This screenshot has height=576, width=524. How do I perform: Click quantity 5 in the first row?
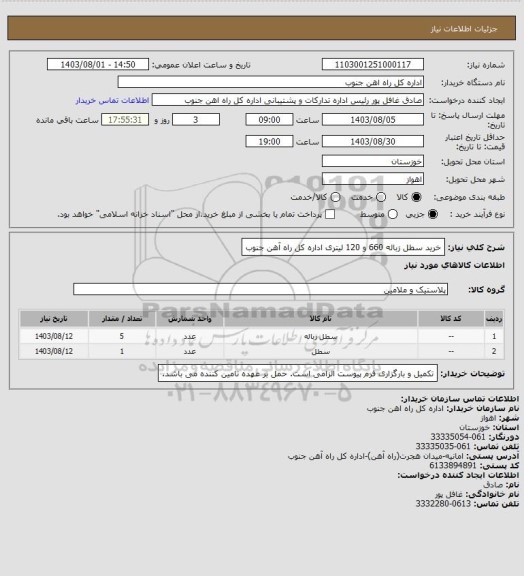click(x=122, y=336)
